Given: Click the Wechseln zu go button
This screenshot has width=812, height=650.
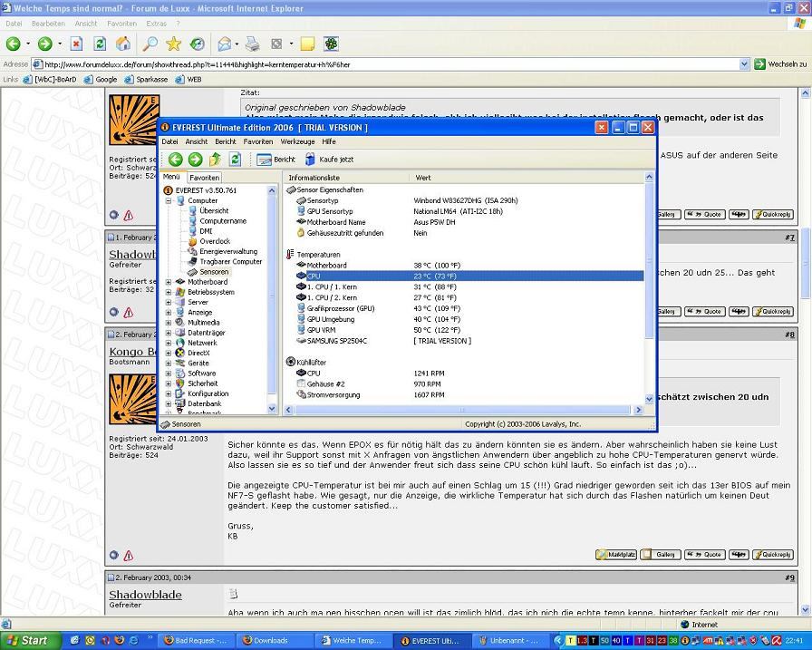Looking at the screenshot, I should 781,64.
